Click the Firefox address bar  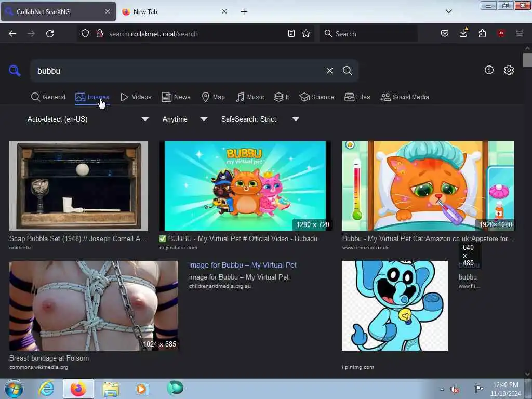(195, 34)
